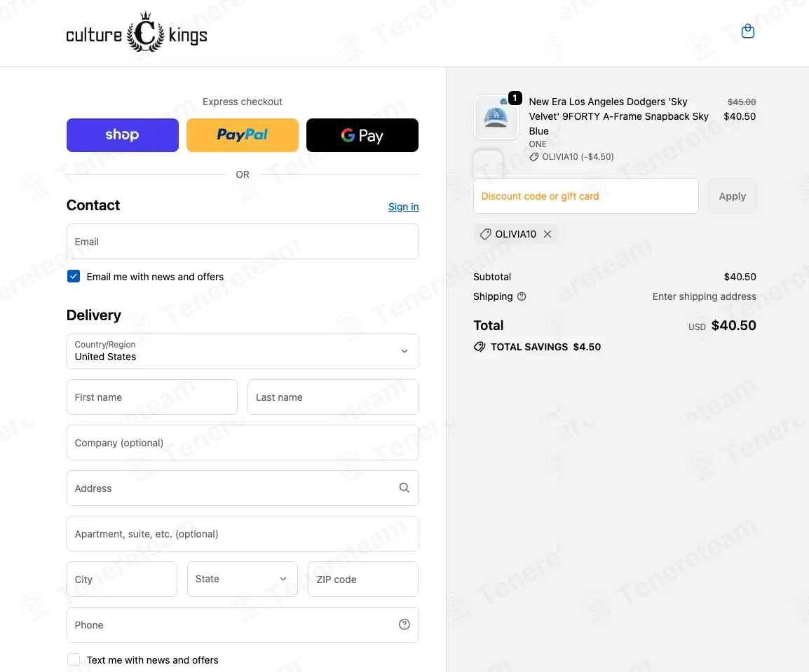The image size is (809, 672).
Task: Click the Enter shipping address text
Action: [705, 296]
